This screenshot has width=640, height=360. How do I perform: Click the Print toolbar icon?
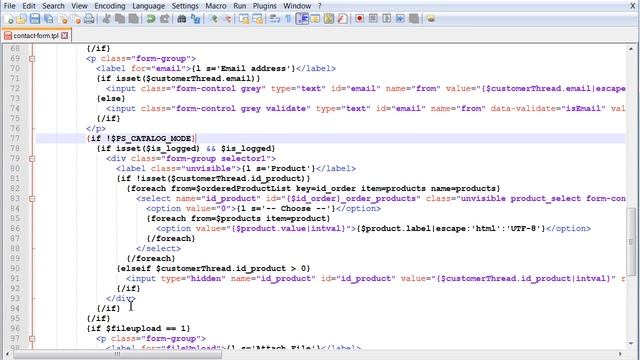[89, 19]
